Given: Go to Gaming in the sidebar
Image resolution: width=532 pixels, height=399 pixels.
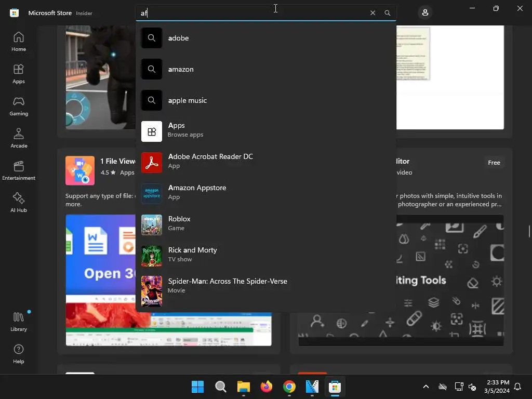Looking at the screenshot, I should [19, 106].
